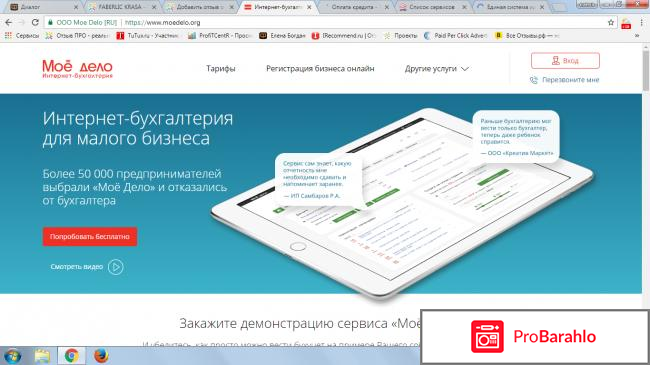This screenshot has width=650, height=365.
Task: Click the red extension icon beside address bar
Action: point(626,23)
